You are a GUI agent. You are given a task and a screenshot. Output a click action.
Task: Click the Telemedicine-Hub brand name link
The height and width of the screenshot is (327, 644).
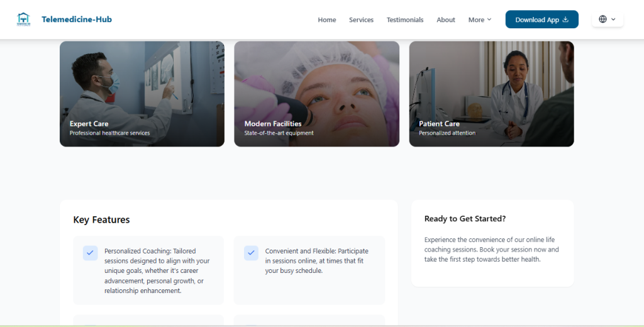pos(77,19)
